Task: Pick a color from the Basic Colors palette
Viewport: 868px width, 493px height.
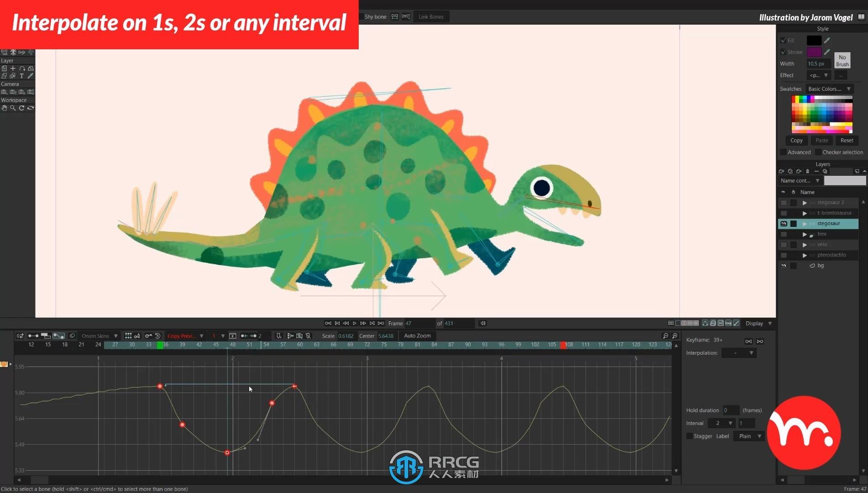Action: point(821,114)
